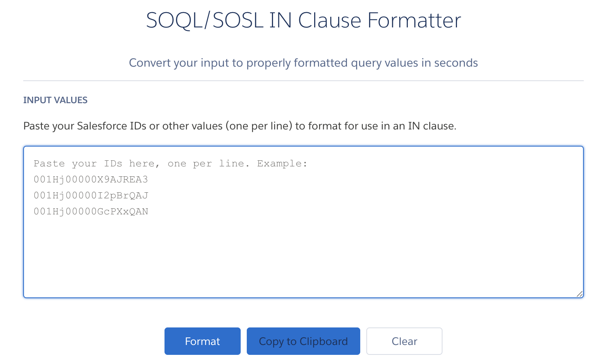Click the SOQL/SOSL IN Clause Formatter heading
Image resolution: width=607 pixels, height=364 pixels.
303,20
